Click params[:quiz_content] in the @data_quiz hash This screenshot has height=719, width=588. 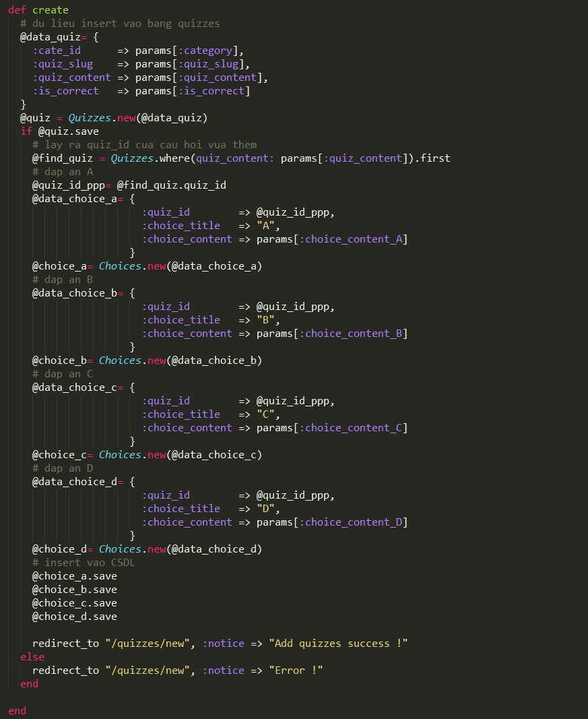coord(201,77)
